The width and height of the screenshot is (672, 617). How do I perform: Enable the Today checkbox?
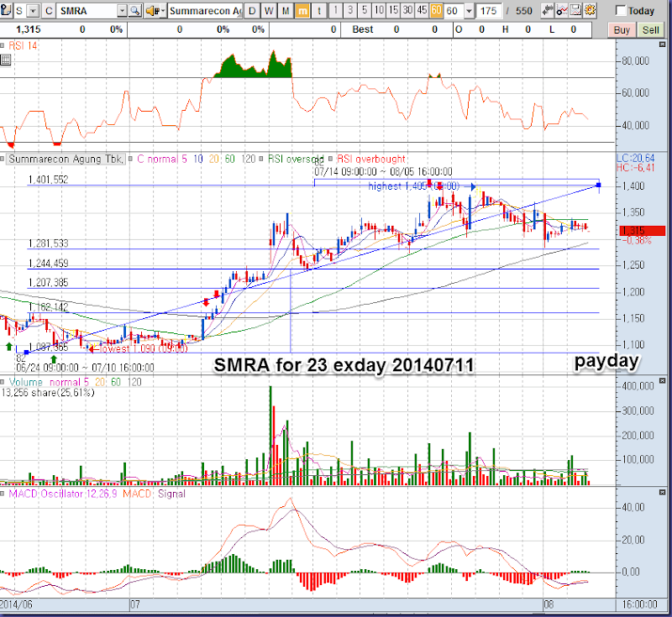(621, 11)
